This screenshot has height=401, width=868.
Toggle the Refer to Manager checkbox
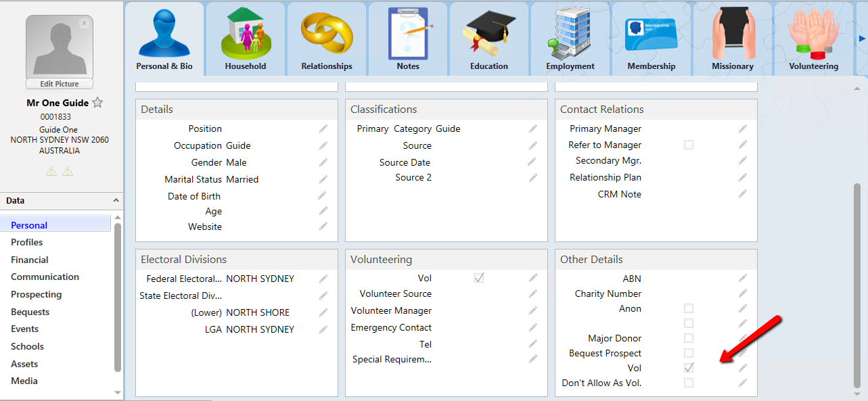689,145
